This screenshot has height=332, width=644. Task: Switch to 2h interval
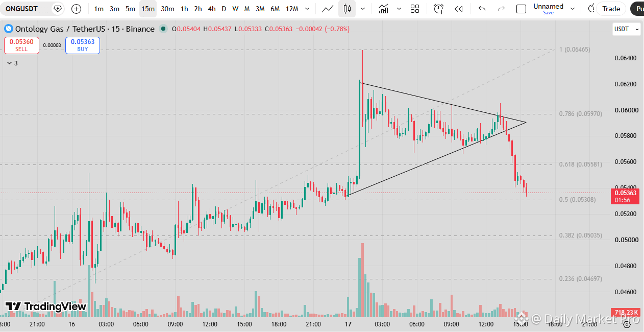coord(198,9)
